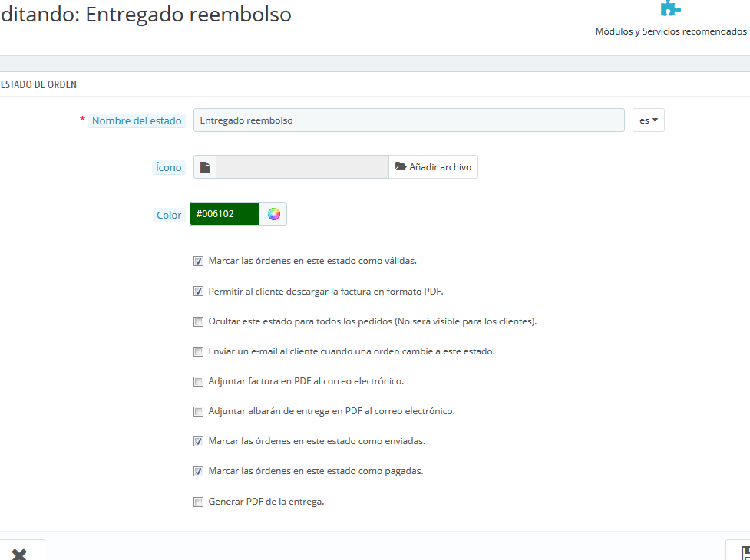Open the color wheel picker icon
750x560 pixels.
(273, 214)
